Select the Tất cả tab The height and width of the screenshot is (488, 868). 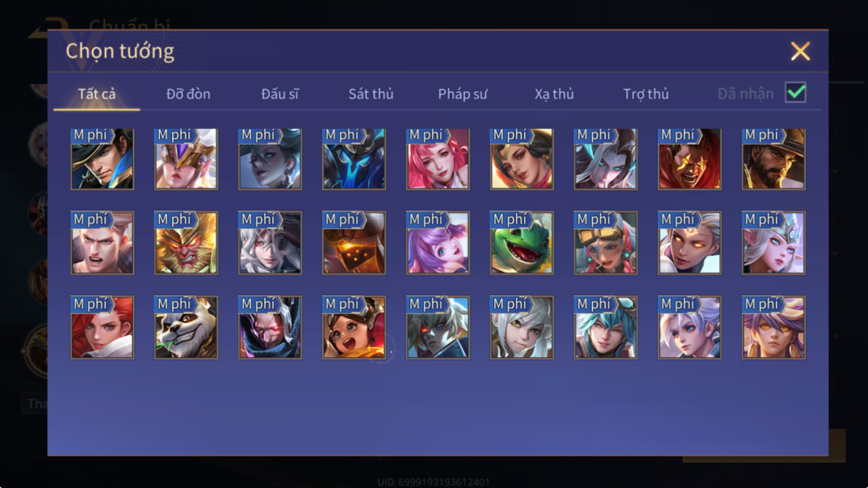[x=97, y=94]
